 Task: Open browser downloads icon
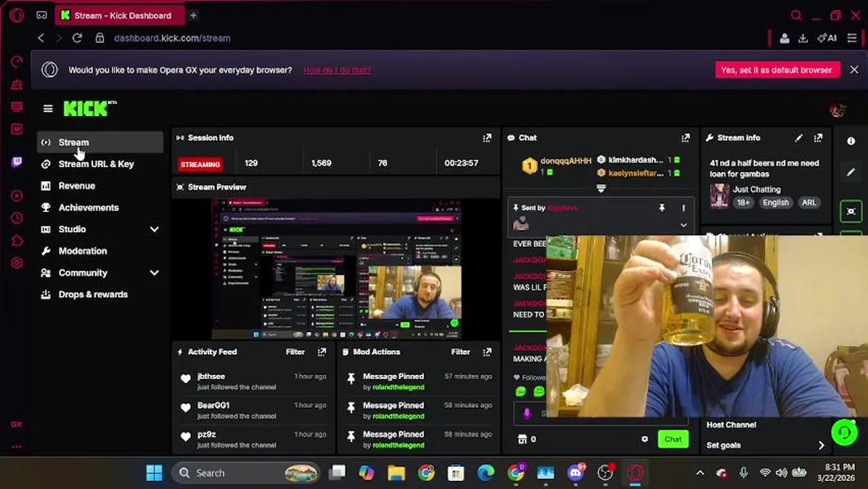coord(803,38)
